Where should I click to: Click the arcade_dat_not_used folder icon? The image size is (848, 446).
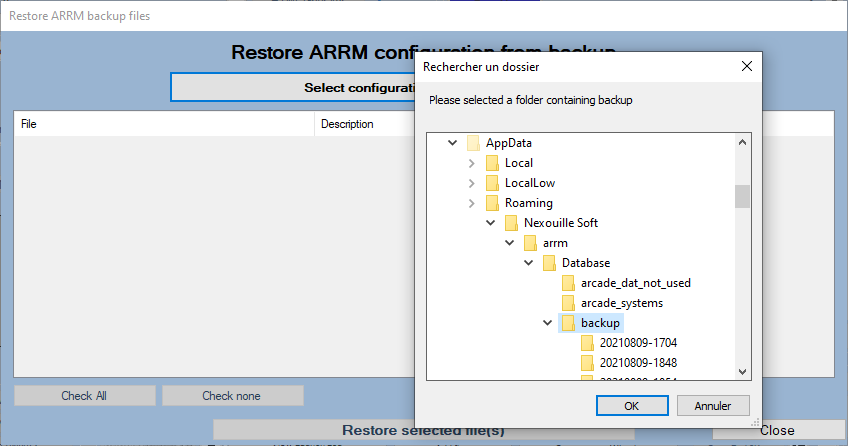click(x=568, y=283)
